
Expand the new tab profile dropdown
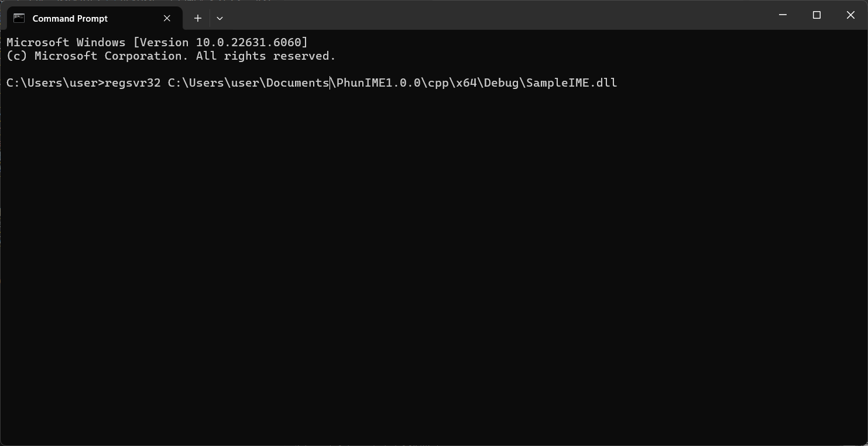(219, 18)
